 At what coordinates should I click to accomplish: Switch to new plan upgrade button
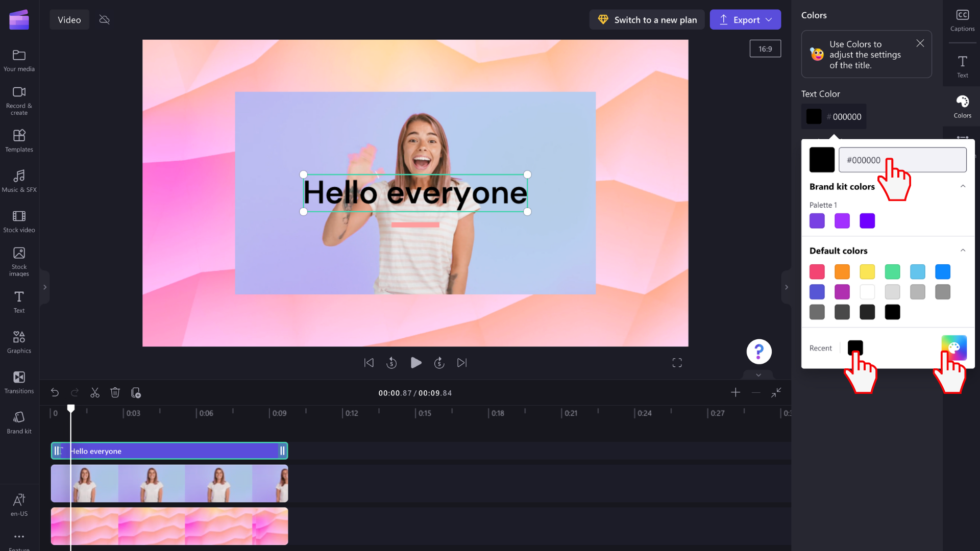(x=648, y=19)
